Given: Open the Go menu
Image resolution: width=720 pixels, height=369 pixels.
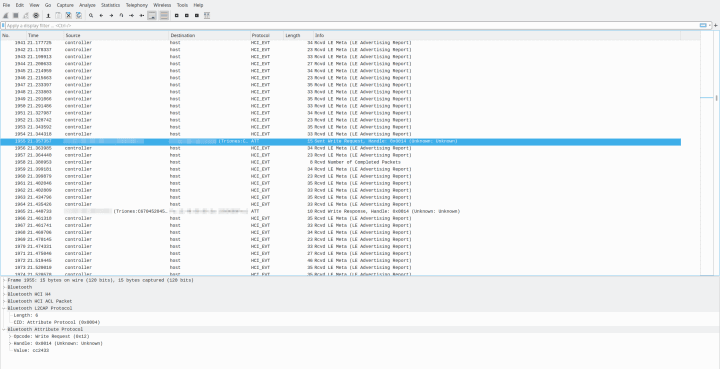Looking at the screenshot, I should click(x=48, y=5).
